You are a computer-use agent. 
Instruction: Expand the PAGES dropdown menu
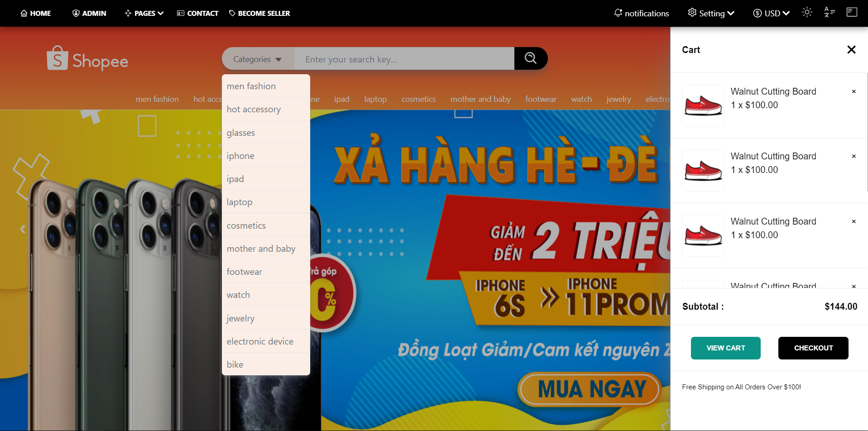(144, 14)
